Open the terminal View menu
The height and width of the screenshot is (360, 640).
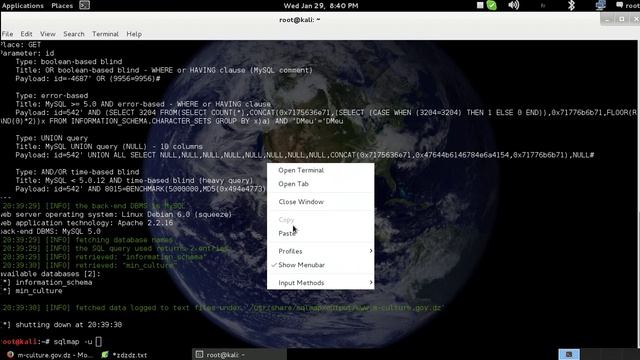pyautogui.click(x=48, y=34)
